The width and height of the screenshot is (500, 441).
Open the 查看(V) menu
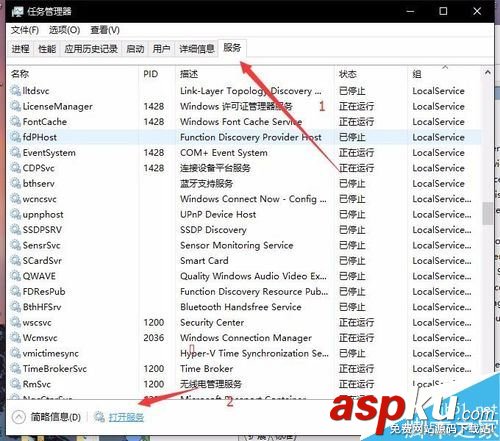click(105, 30)
